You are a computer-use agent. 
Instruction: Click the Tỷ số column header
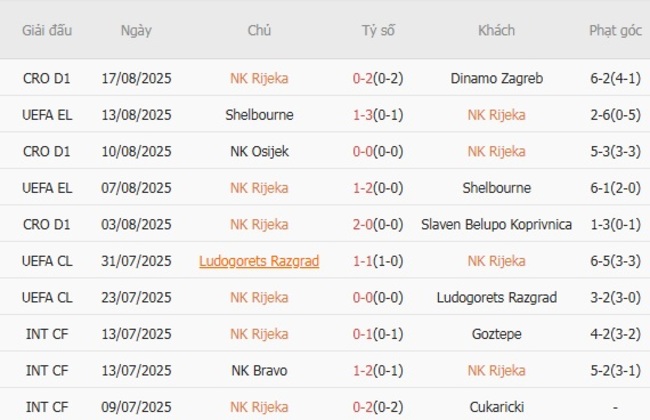pyautogui.click(x=378, y=30)
